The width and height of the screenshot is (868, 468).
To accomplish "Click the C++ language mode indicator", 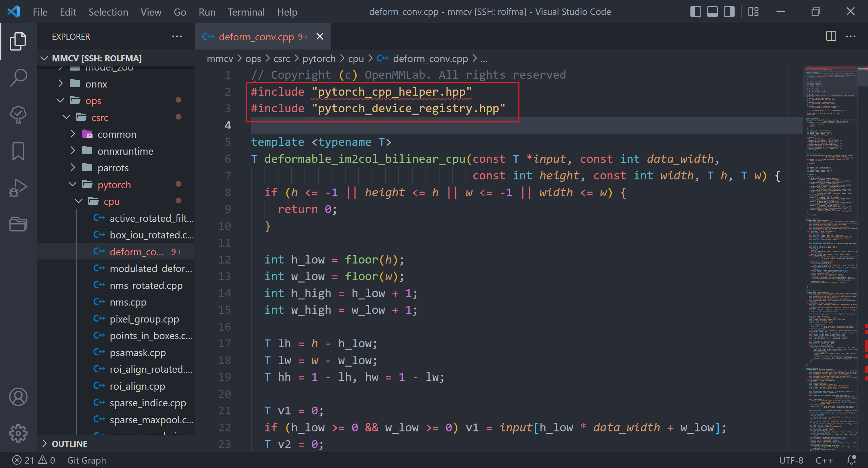I will coord(824,460).
